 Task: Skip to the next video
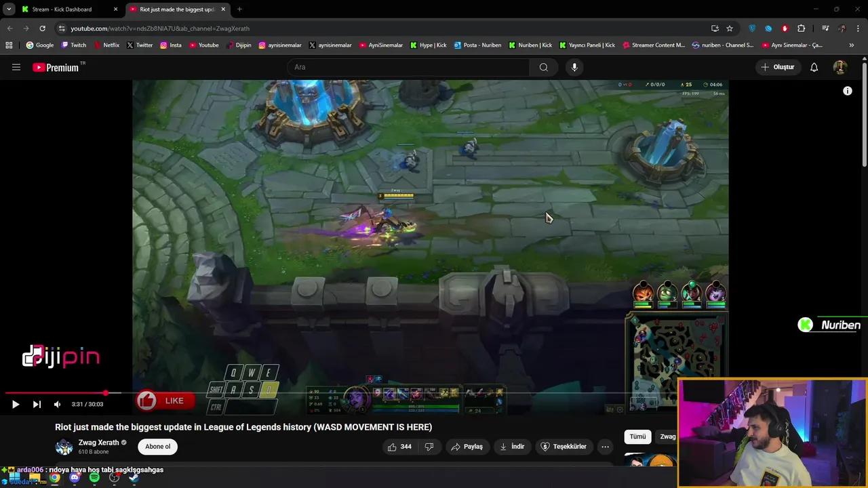(37, 404)
